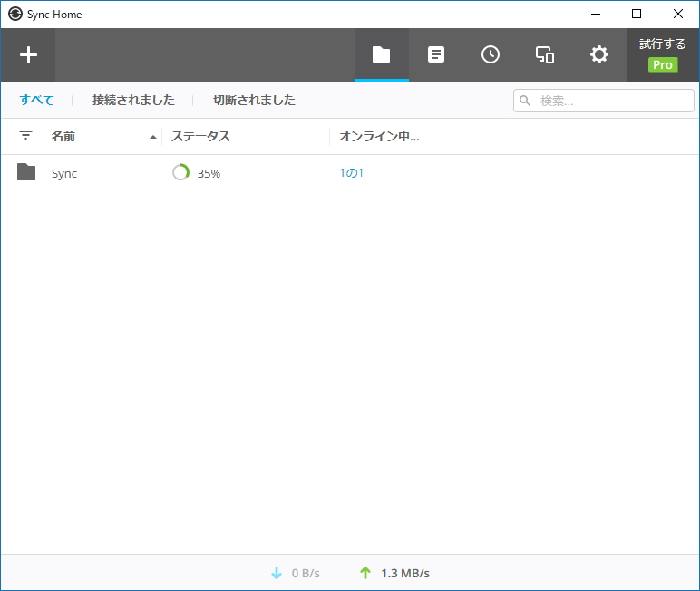Image resolution: width=700 pixels, height=591 pixels.
Task: Focus the 検索 search field
Action: [604, 101]
